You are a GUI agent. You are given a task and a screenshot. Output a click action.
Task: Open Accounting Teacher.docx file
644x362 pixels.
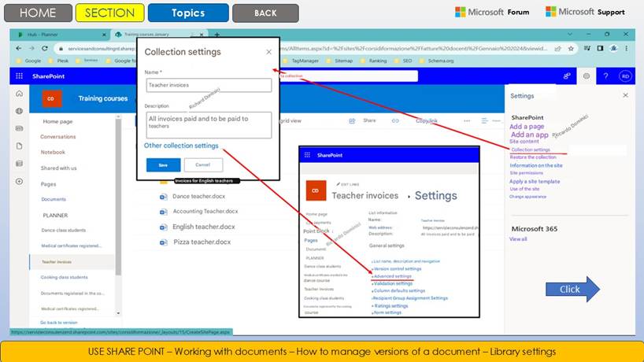click(x=205, y=212)
